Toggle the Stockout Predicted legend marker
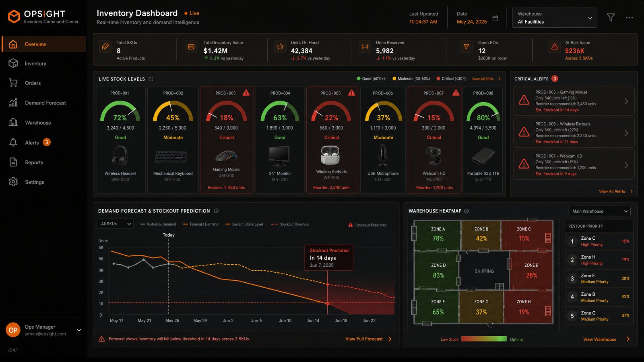Image resolution: width=644 pixels, height=362 pixels. 367,225
